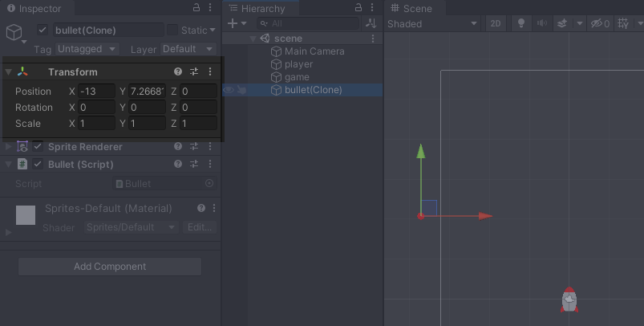Select bullet(Clone) in Hierarchy
This screenshot has height=326, width=644.
[x=314, y=90]
